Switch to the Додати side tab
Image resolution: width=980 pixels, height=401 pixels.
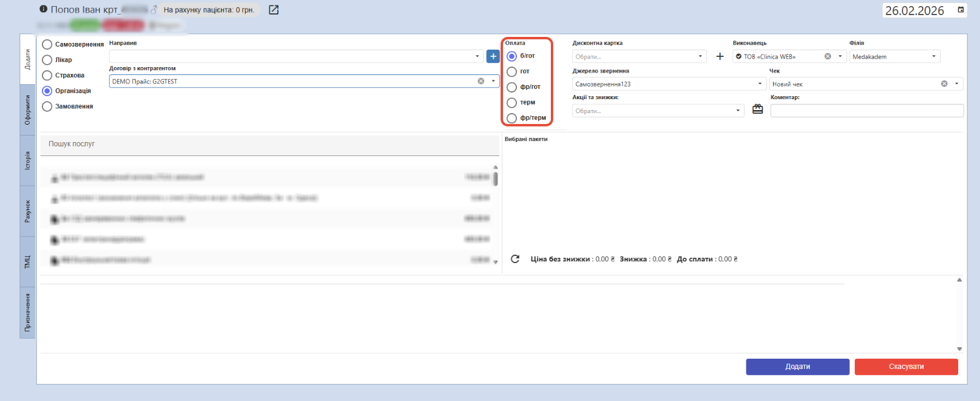(x=28, y=59)
